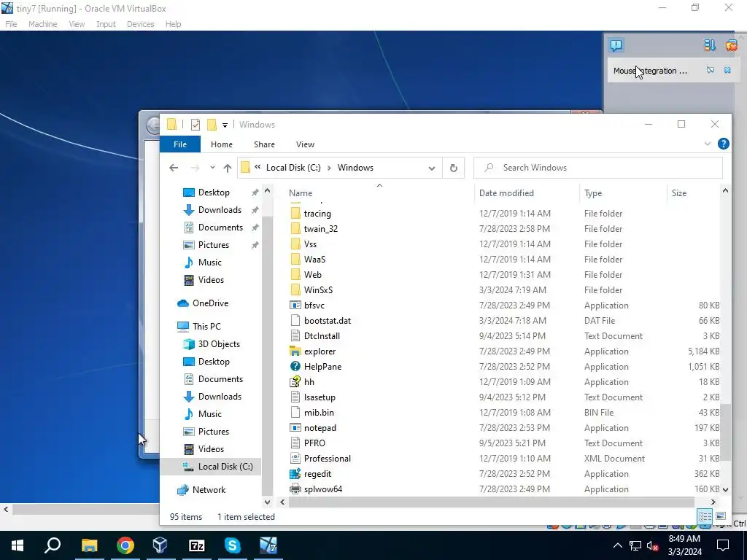The image size is (747, 560).
Task: Select This PC in navigation pane
Action: tap(206, 327)
